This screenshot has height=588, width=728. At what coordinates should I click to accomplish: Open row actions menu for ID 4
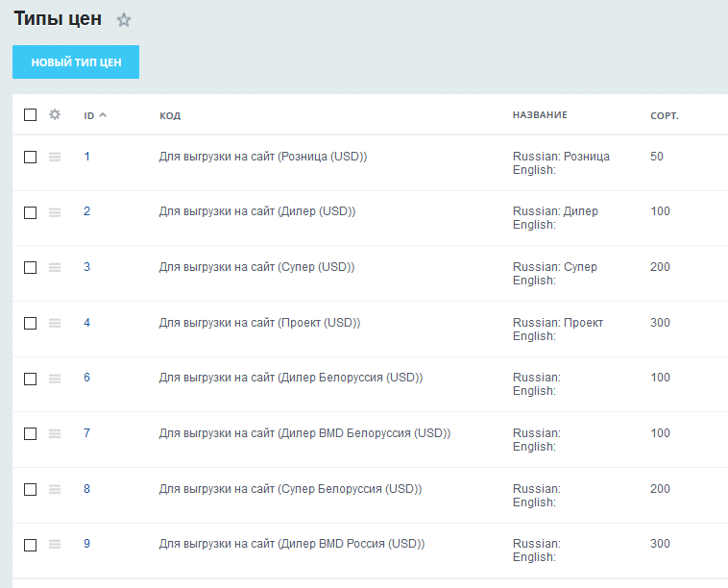coord(55,323)
